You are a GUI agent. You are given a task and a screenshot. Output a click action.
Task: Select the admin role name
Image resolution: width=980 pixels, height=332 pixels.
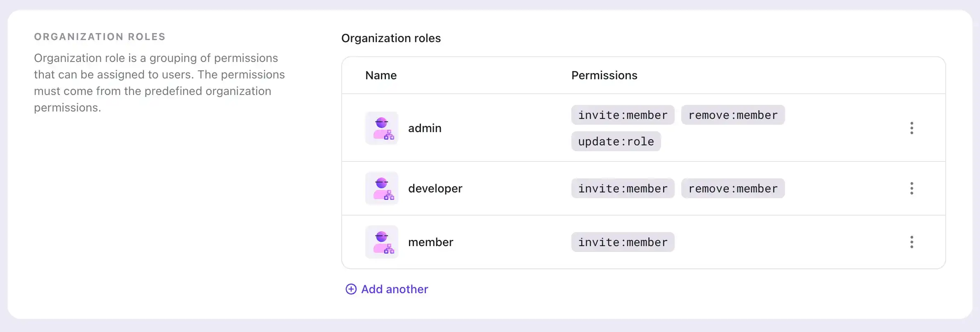[x=425, y=128]
